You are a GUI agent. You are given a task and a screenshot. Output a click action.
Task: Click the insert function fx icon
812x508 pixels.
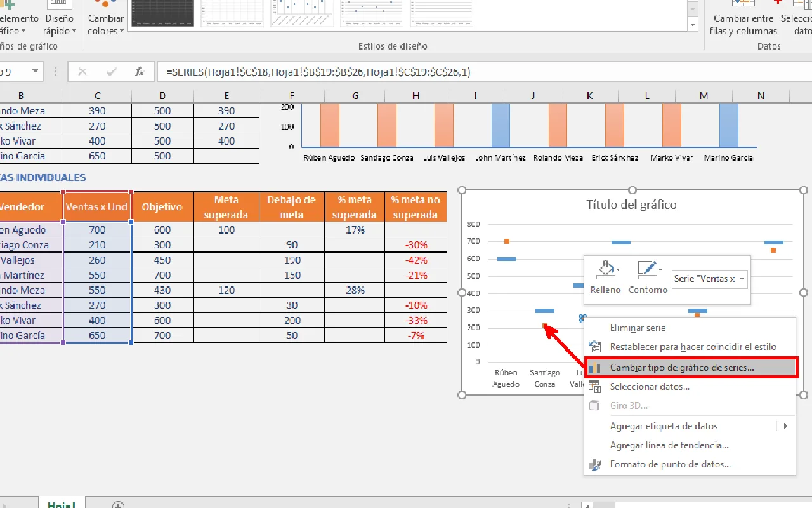(x=140, y=72)
